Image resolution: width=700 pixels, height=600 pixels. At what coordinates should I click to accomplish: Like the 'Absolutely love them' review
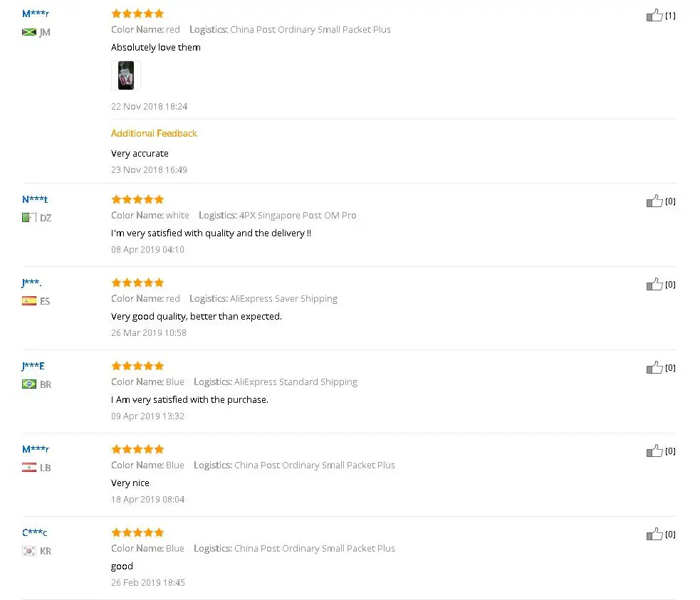pyautogui.click(x=654, y=15)
